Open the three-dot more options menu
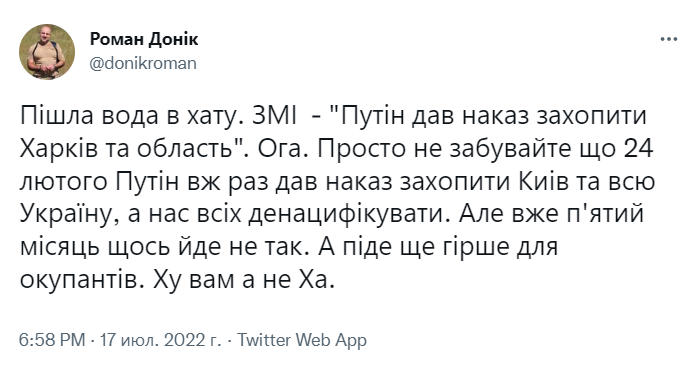 (x=669, y=39)
